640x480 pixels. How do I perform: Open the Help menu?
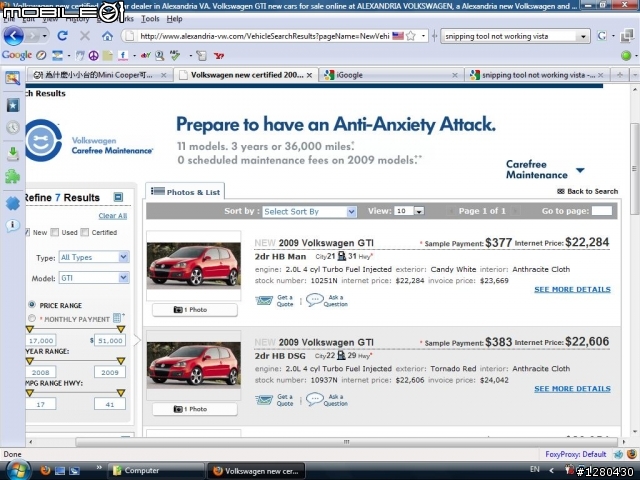(174, 19)
